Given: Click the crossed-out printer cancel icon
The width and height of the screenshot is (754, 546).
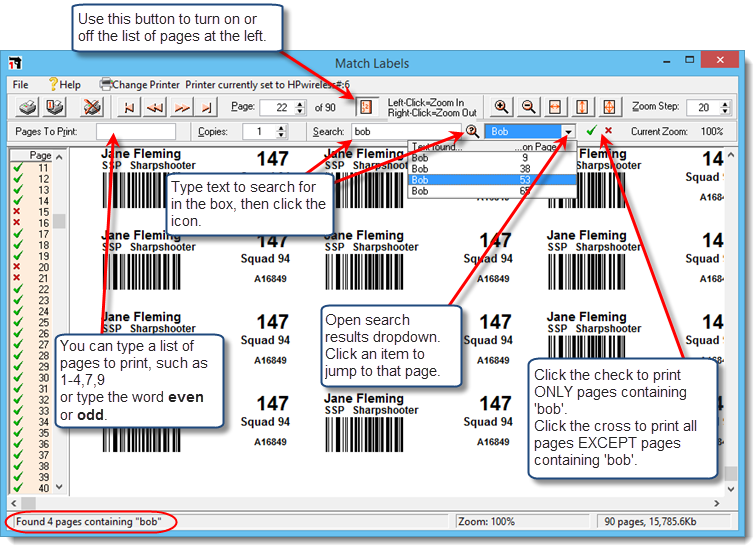Looking at the screenshot, I should [x=91, y=107].
